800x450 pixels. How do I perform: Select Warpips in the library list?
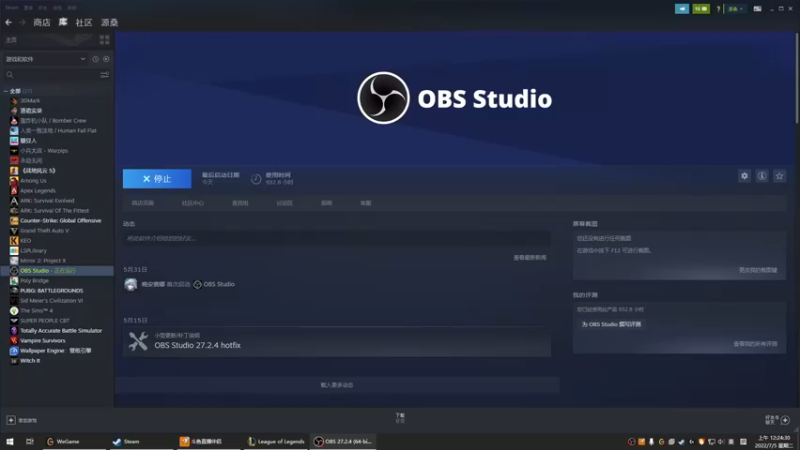pyautogui.click(x=44, y=151)
